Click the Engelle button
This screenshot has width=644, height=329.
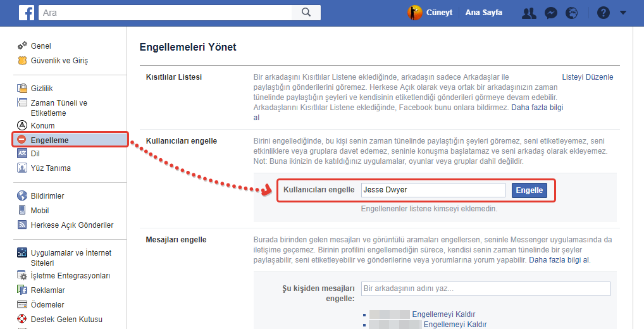(x=529, y=190)
